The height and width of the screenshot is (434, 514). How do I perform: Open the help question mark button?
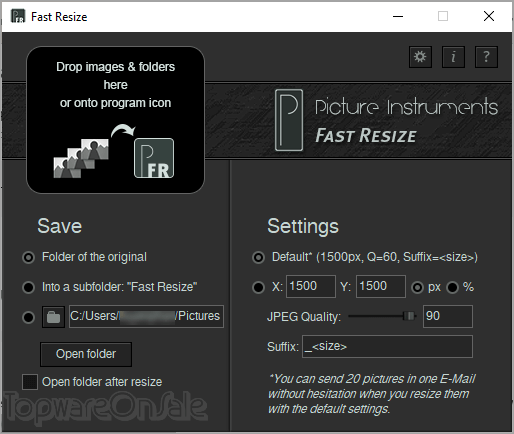coord(486,57)
